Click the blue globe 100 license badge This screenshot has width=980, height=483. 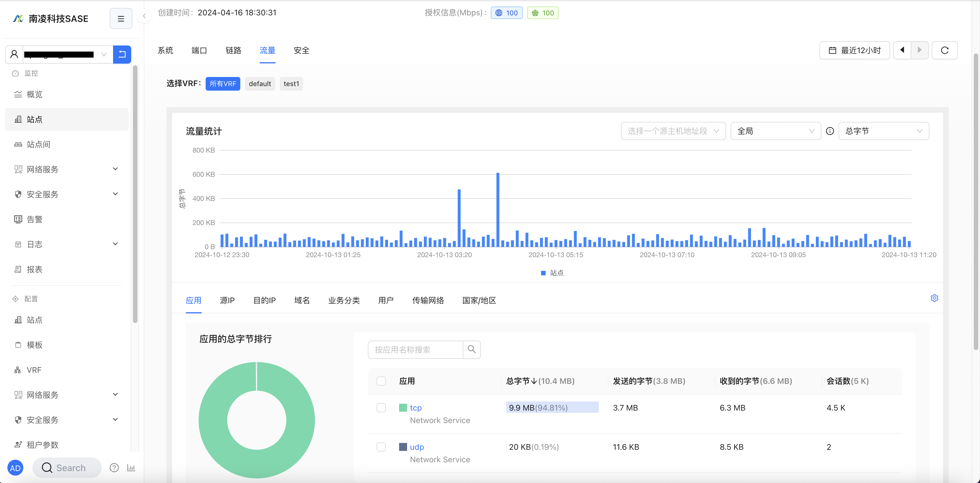pyautogui.click(x=506, y=13)
